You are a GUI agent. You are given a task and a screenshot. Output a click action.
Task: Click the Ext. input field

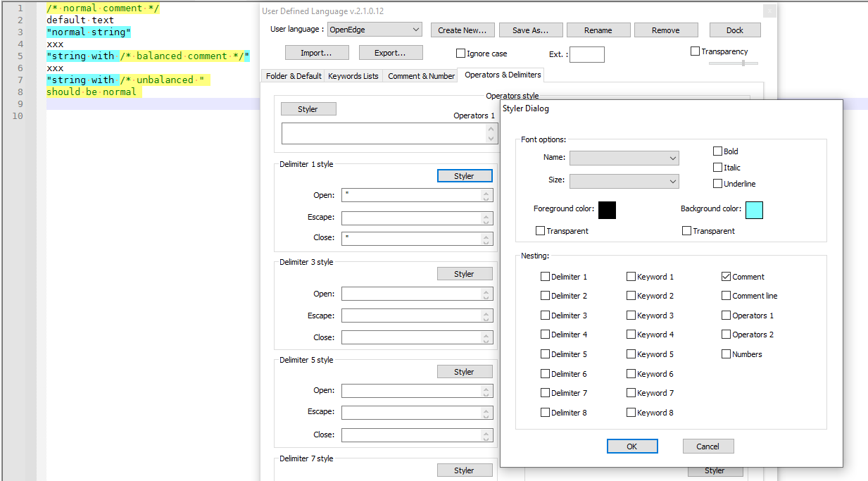point(587,54)
